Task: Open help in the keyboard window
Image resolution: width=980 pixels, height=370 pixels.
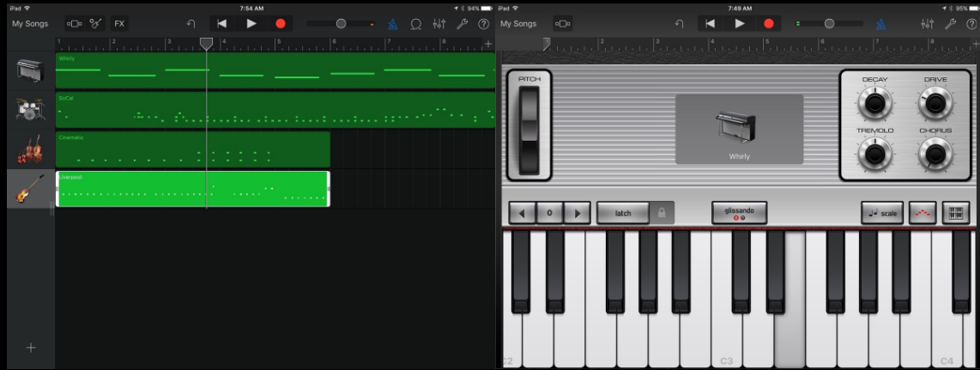Action: (971, 24)
